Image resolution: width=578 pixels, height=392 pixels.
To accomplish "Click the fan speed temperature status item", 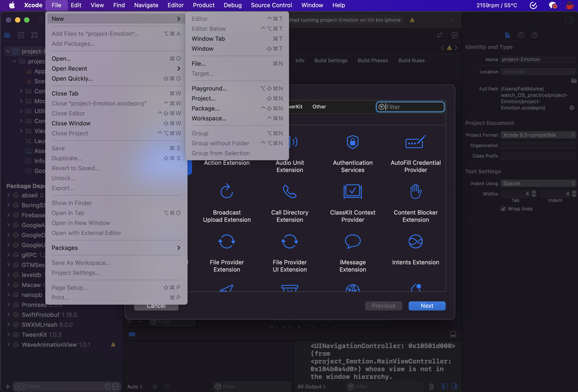I will [496, 5].
